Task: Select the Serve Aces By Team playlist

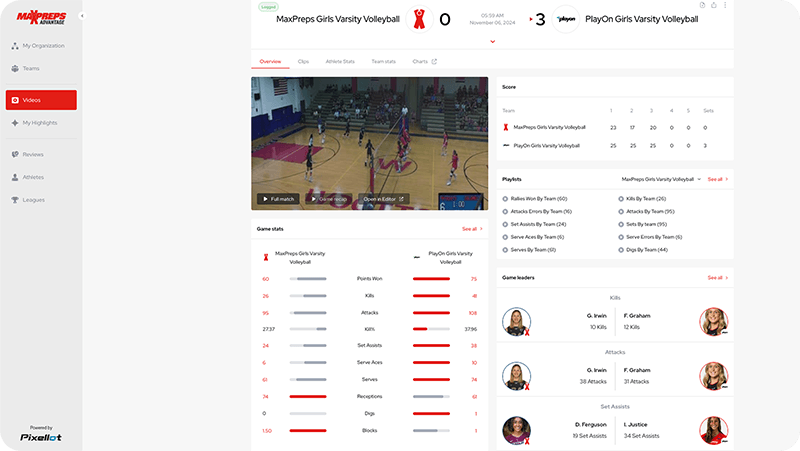Action: click(x=533, y=237)
